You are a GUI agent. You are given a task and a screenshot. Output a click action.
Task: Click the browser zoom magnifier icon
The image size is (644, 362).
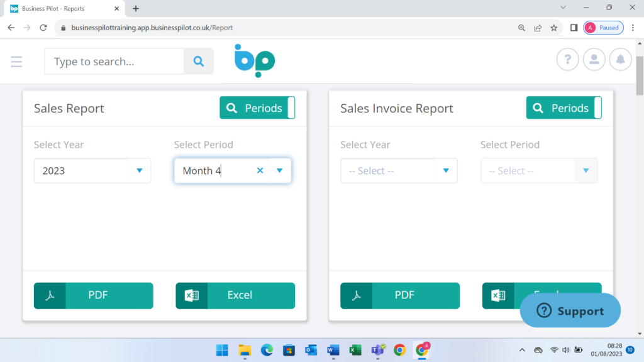pos(521,28)
